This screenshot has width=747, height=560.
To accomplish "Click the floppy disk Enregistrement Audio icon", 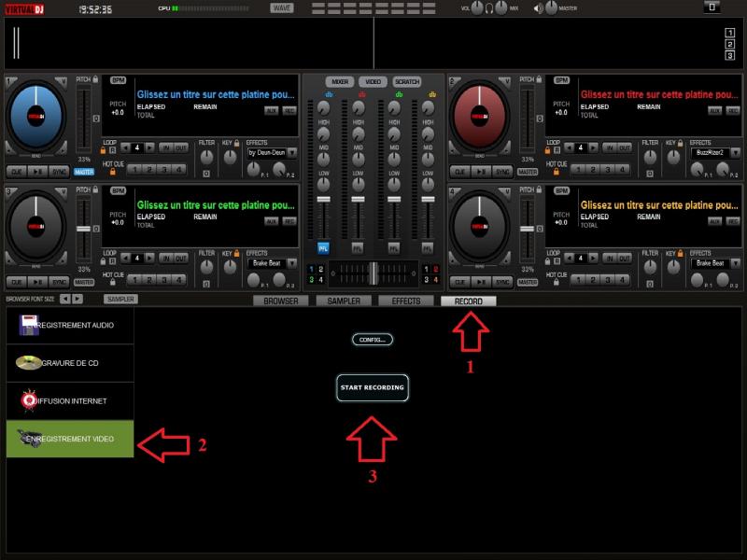I will tap(29, 325).
